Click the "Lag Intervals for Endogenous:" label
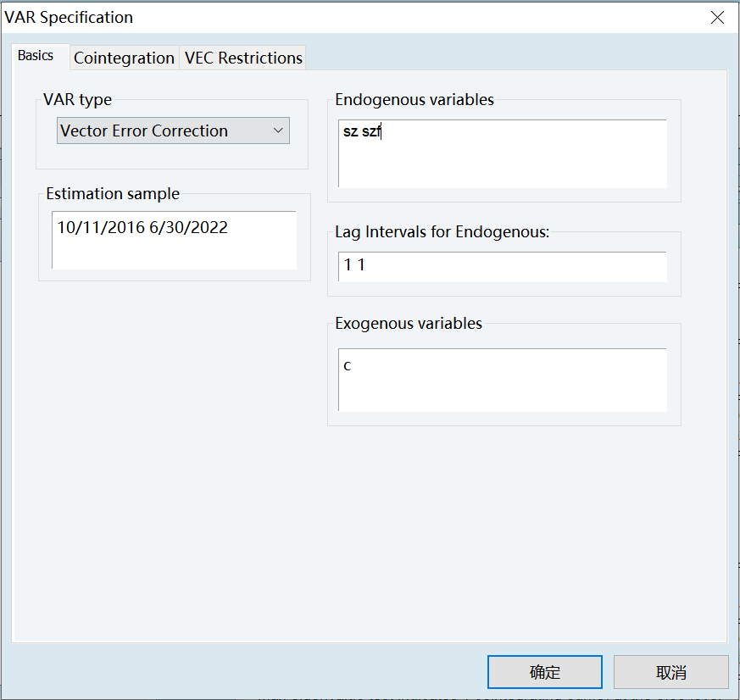 point(442,231)
